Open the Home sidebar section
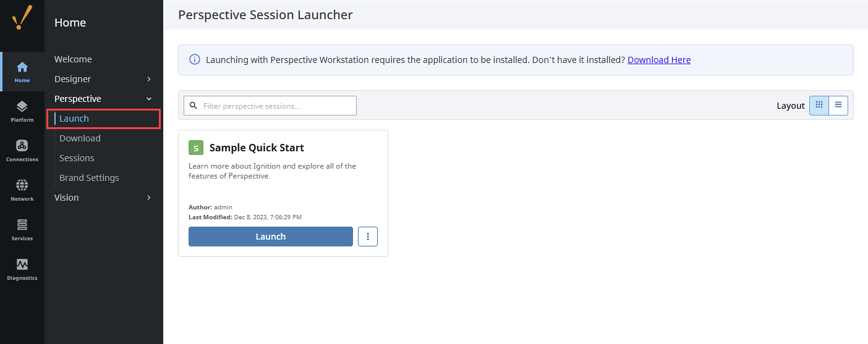The width and height of the screenshot is (868, 344). tap(22, 72)
